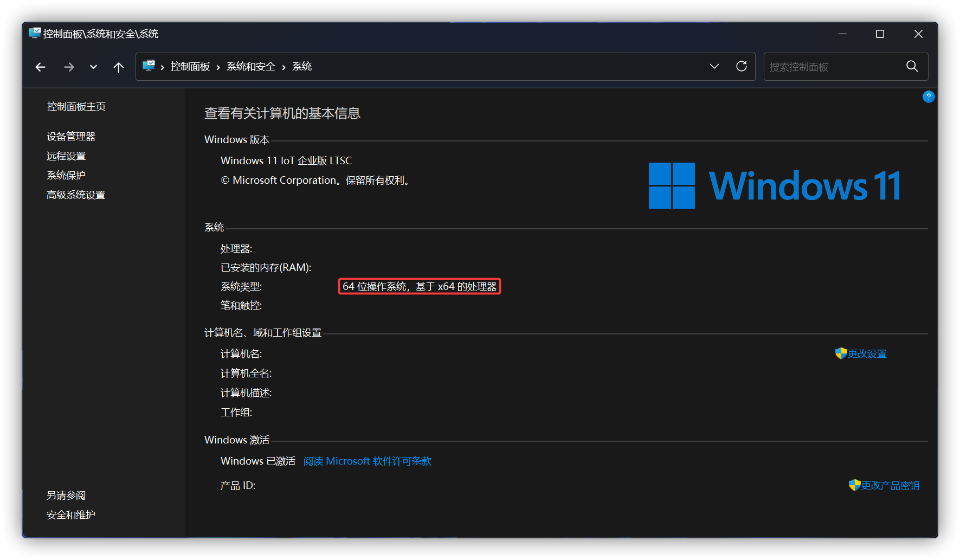This screenshot has width=960, height=560.
Task: Expand chevron after 系统和安全 breadcrumb
Action: point(284,67)
